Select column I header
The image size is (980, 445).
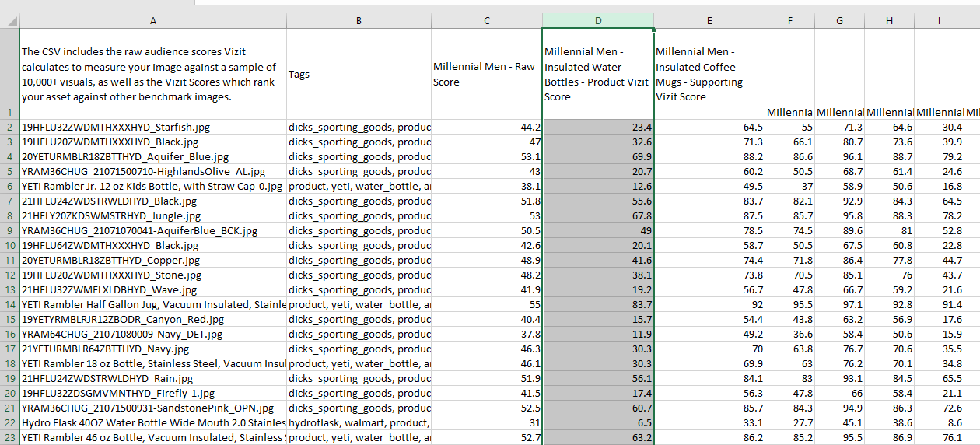(939, 21)
